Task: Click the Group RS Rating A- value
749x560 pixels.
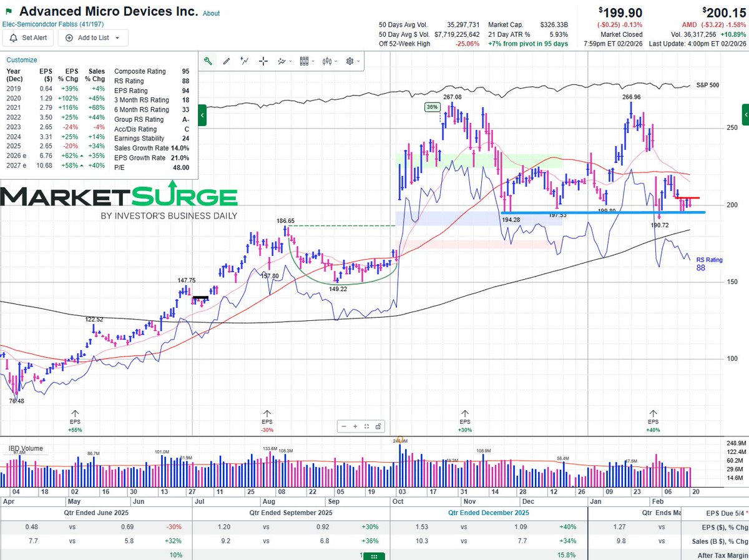Action: 186,119
